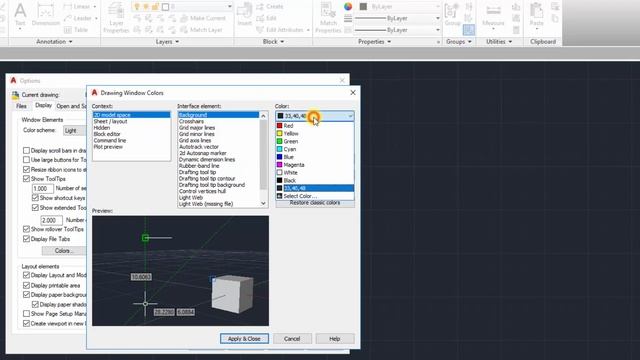Uncheck Display printable area checkbox
640x360 pixels.
(27, 285)
